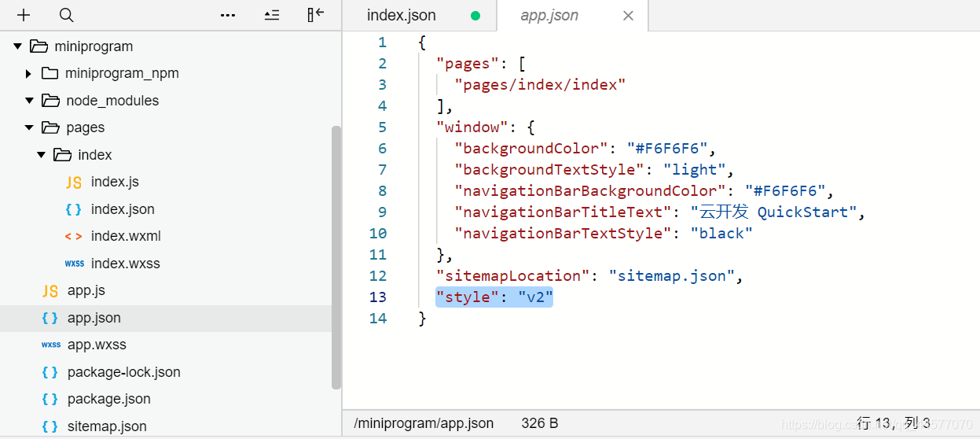Image resolution: width=980 pixels, height=439 pixels.
Task: Open index.wxss in the file tree
Action: [126, 264]
